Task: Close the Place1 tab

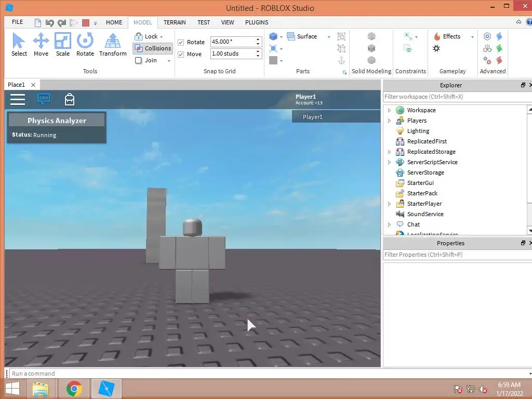Action: pyautogui.click(x=33, y=85)
